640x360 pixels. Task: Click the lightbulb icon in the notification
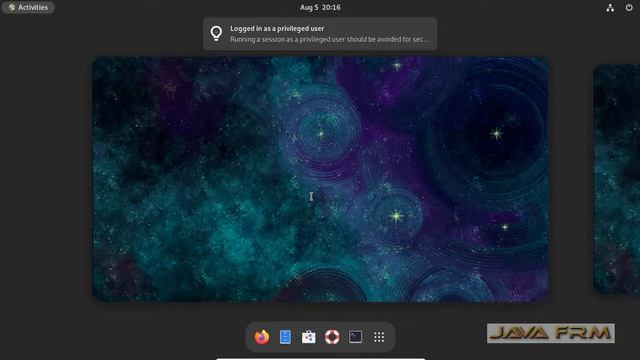pyautogui.click(x=216, y=33)
